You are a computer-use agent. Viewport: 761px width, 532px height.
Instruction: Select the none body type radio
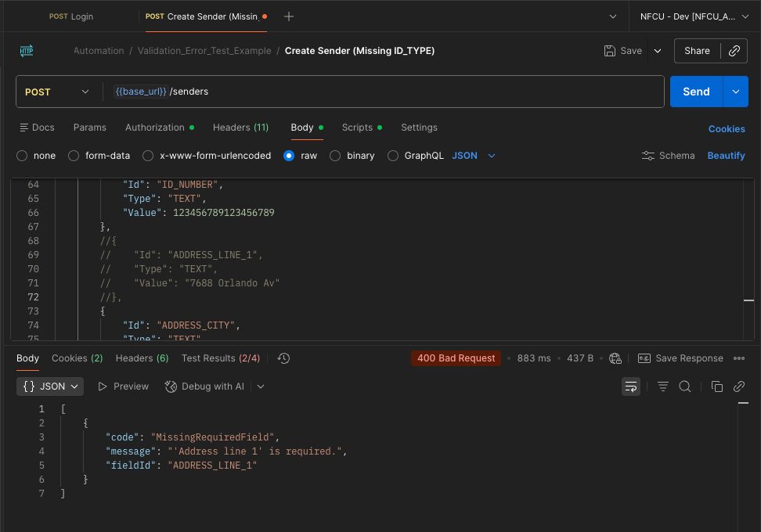[22, 156]
